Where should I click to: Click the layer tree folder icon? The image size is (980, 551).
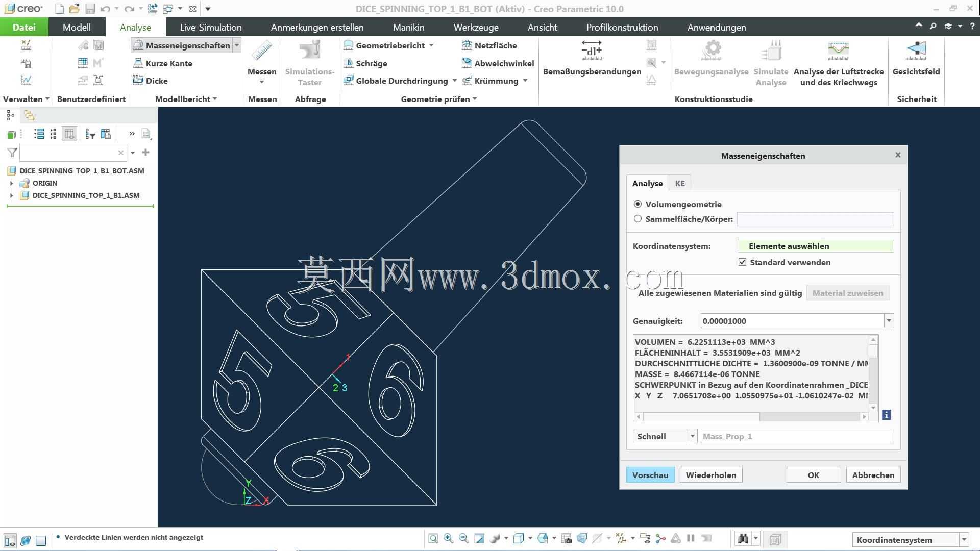pyautogui.click(x=29, y=115)
